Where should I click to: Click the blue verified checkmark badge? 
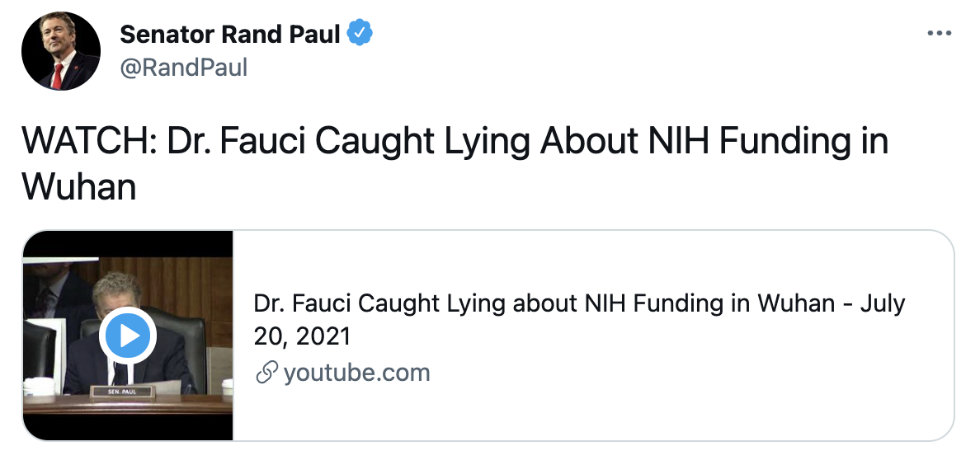[360, 34]
